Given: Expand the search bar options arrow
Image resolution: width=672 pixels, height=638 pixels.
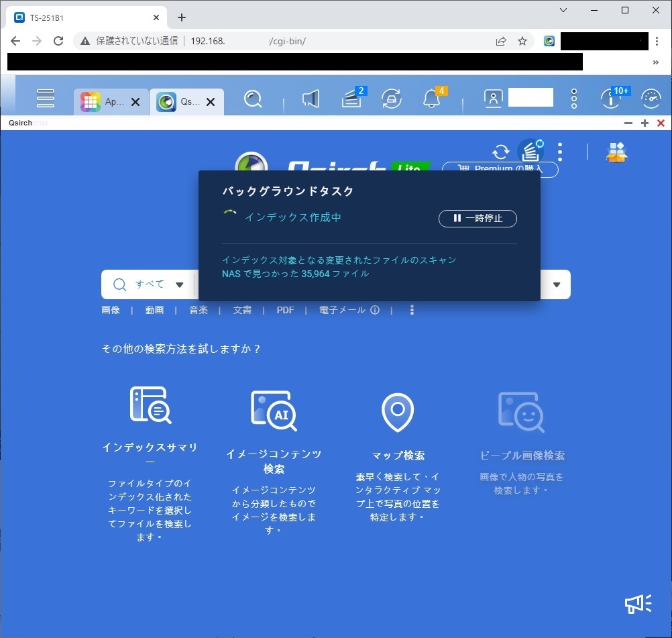Looking at the screenshot, I should 557,284.
